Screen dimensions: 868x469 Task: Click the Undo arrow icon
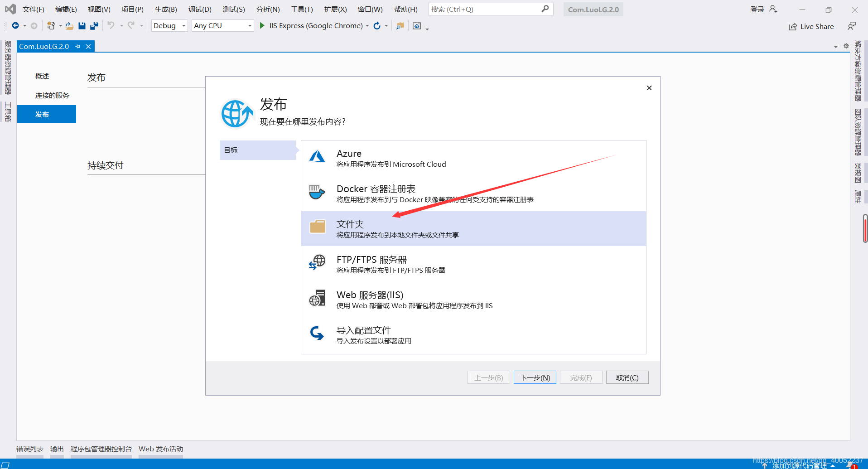(111, 25)
